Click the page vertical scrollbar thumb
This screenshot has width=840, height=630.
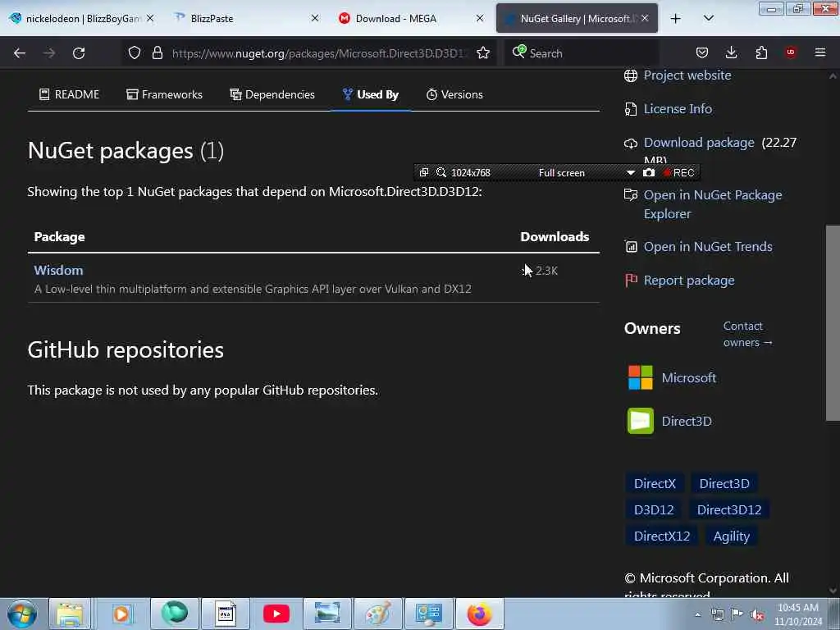click(x=833, y=323)
